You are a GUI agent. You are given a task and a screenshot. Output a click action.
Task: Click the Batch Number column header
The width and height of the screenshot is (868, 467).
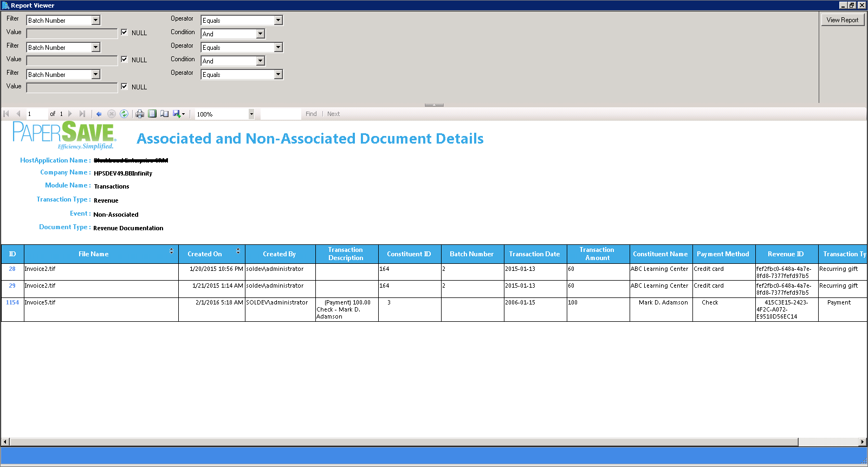[x=472, y=254]
